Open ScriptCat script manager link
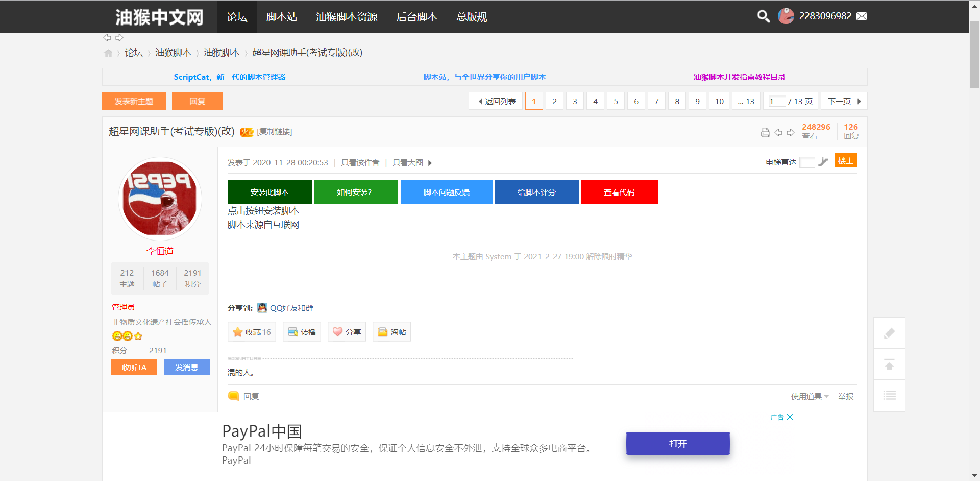The height and width of the screenshot is (481, 980). tap(230, 77)
